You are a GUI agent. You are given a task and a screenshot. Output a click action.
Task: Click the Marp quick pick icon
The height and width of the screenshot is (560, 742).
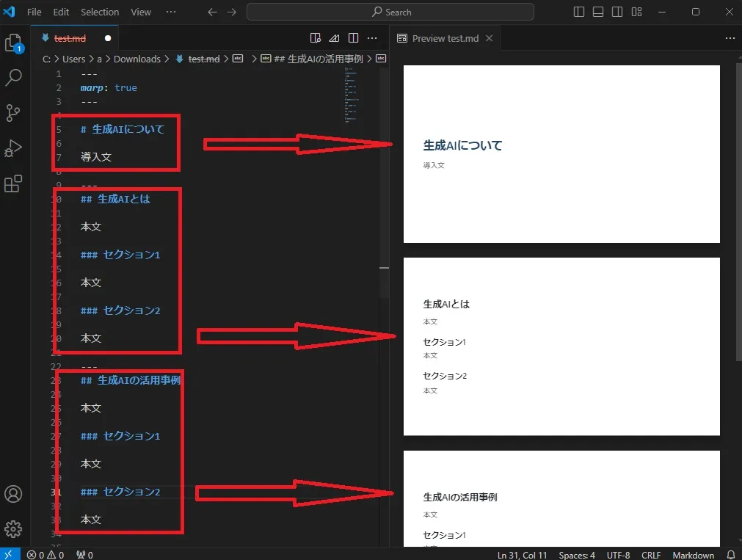[x=334, y=38]
